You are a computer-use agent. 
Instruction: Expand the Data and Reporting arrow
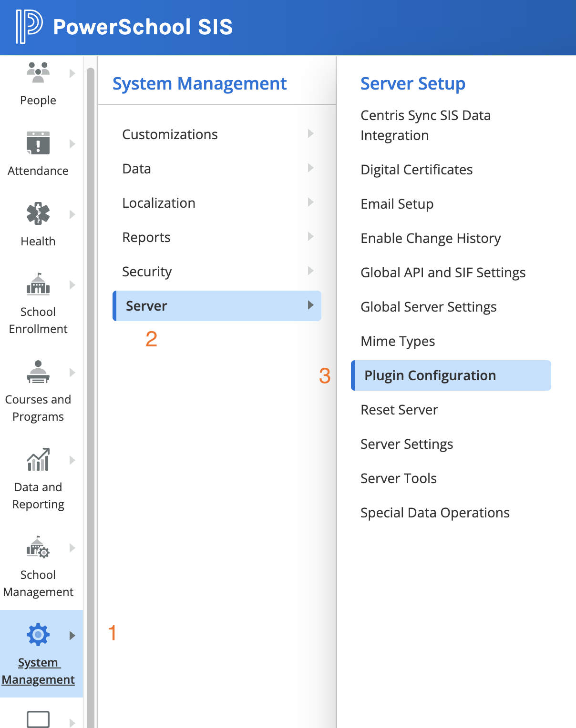(72, 460)
